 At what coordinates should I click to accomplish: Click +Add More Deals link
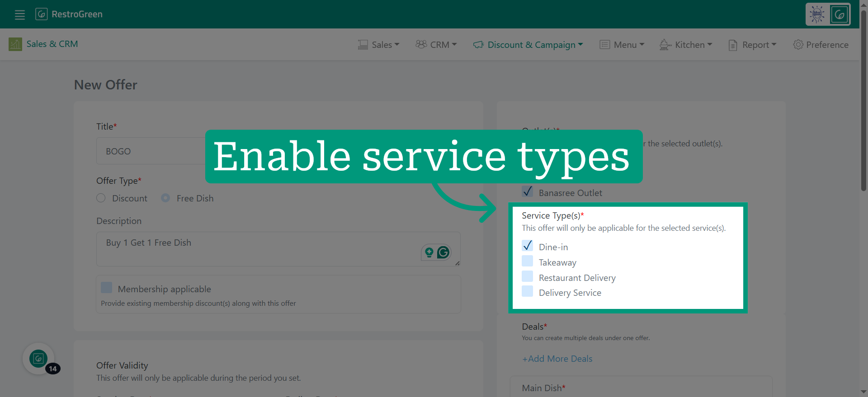(557, 359)
